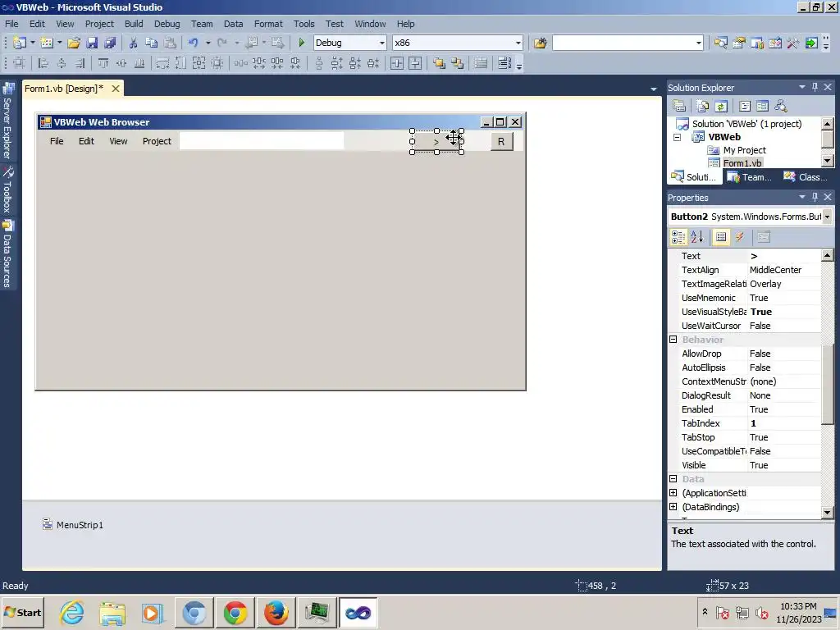
Task: Open Build menu
Action: [x=134, y=24]
